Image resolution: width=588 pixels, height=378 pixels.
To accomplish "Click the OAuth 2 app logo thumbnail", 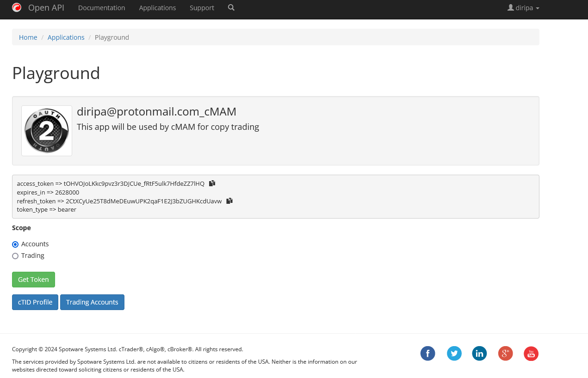I will [47, 131].
